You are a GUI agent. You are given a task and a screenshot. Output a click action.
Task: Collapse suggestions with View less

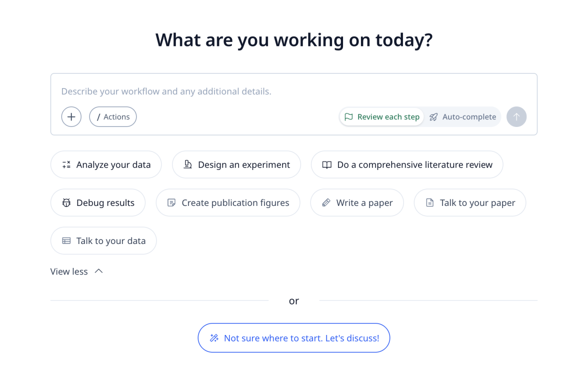coord(69,271)
